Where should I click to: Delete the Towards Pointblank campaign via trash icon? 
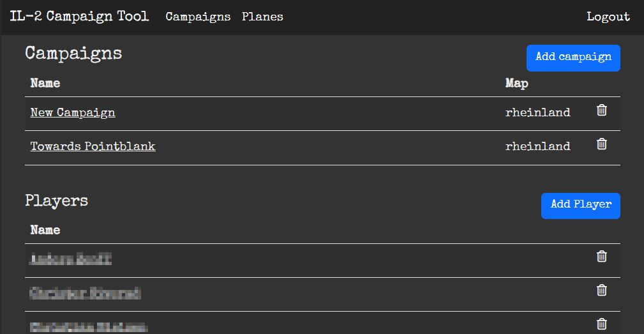[601, 144]
